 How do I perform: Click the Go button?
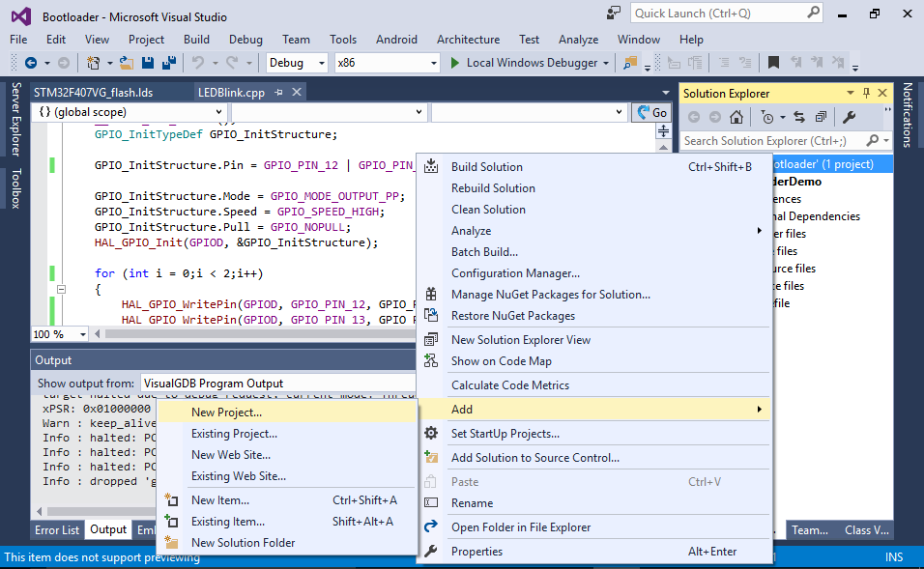(x=651, y=112)
